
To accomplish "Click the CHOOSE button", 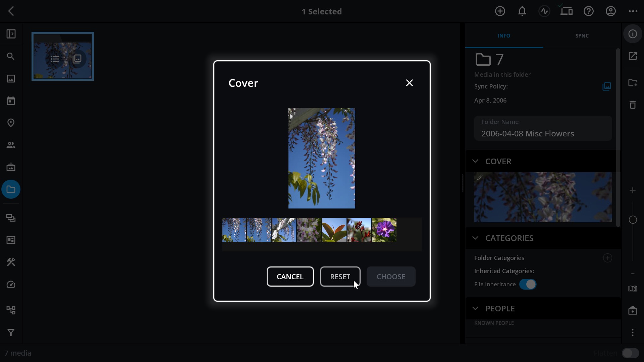I will pyautogui.click(x=391, y=277).
